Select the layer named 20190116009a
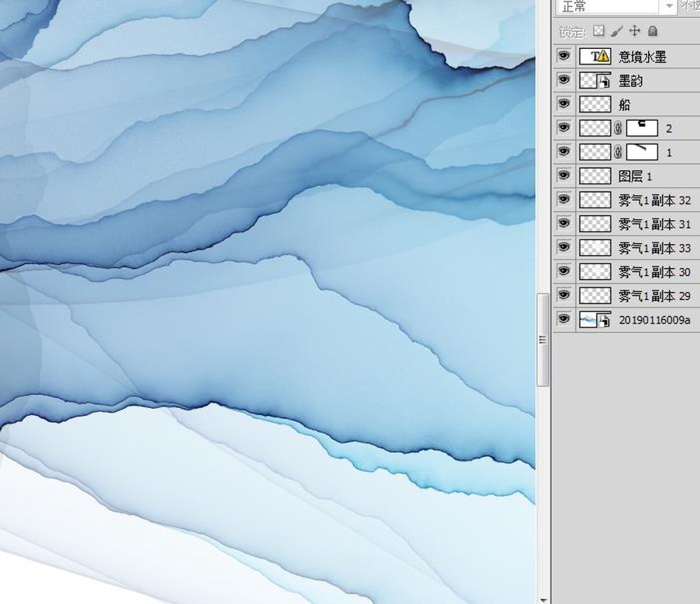 point(654,319)
